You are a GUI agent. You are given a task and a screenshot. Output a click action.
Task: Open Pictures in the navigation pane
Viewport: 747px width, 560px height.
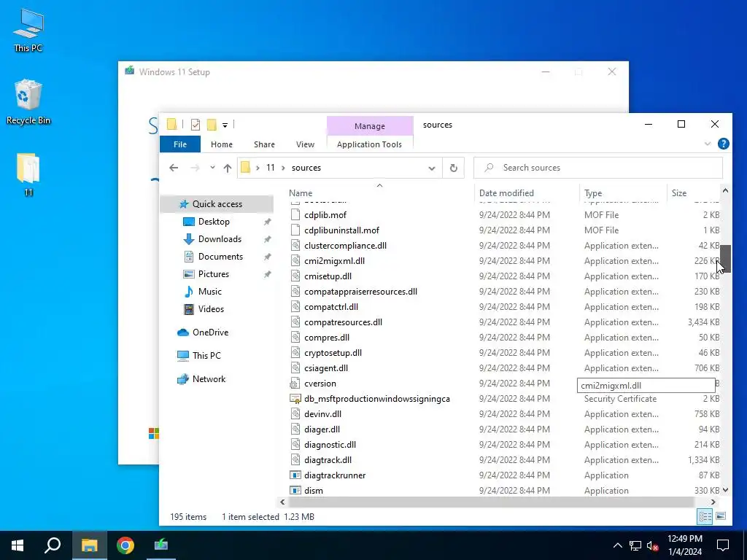pos(214,274)
